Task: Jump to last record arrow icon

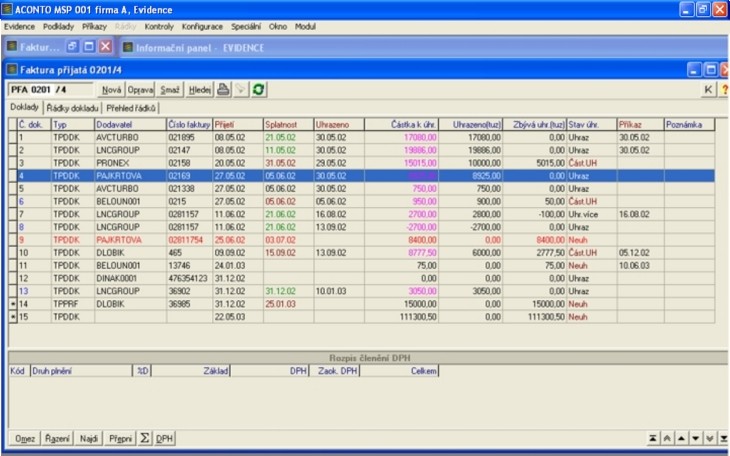Action: tap(723, 438)
